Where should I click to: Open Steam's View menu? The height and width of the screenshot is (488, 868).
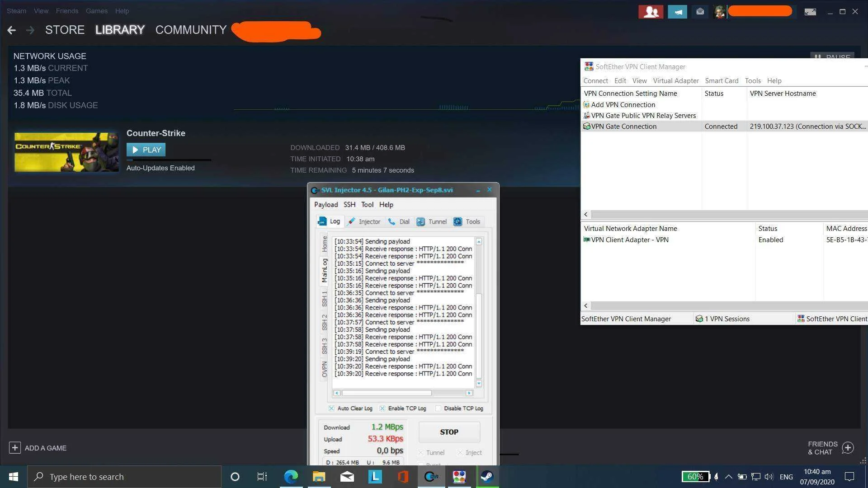tap(41, 11)
